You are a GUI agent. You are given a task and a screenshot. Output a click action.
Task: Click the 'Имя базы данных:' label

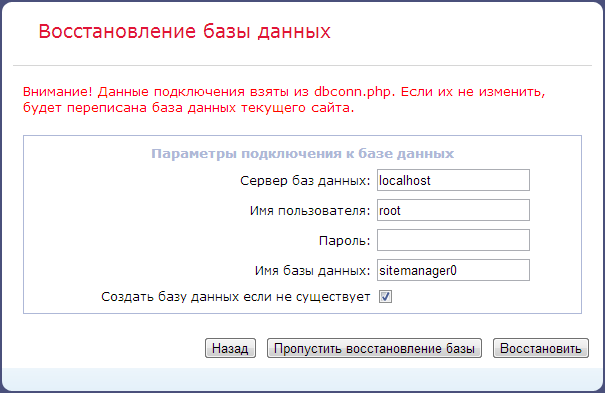(312, 271)
